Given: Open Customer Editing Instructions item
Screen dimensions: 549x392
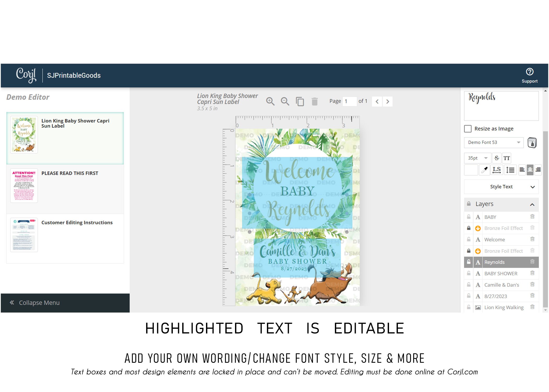Looking at the screenshot, I should (x=65, y=239).
